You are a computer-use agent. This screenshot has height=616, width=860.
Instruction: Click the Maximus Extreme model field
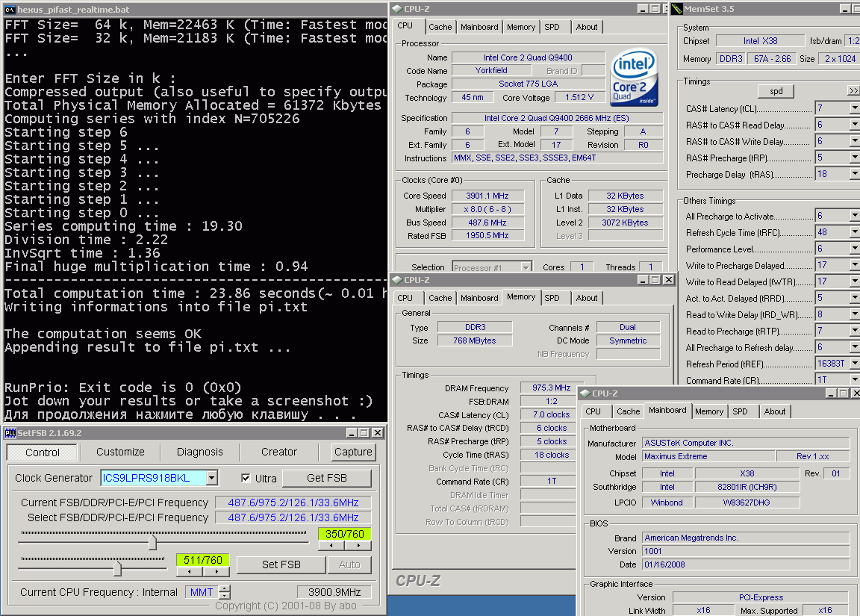[x=708, y=456]
